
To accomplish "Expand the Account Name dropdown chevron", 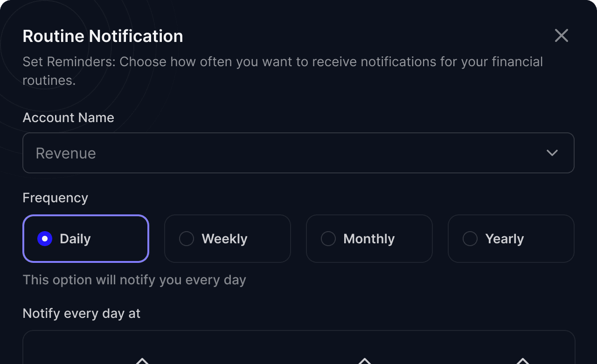I will coord(552,153).
